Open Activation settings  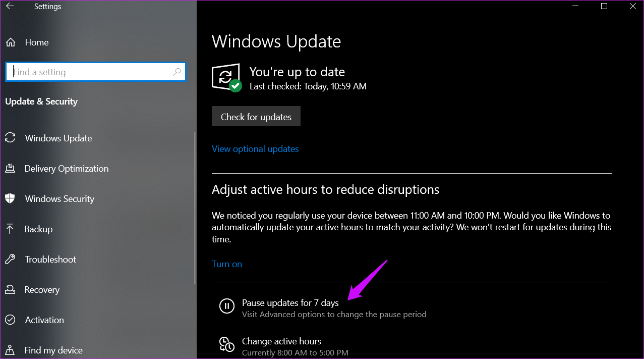pos(44,320)
